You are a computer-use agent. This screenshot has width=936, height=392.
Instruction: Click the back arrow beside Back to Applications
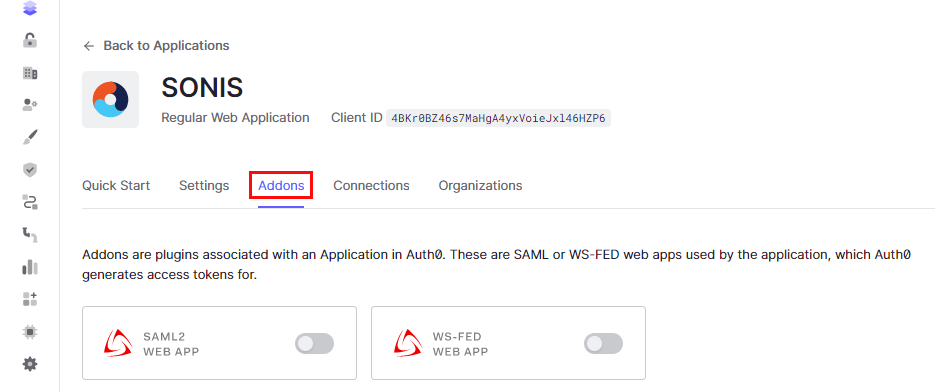click(89, 46)
